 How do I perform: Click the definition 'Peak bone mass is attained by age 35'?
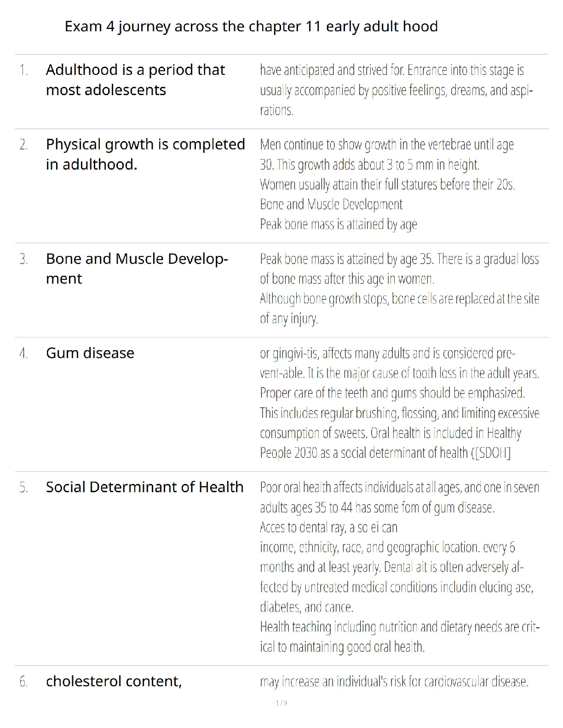399,259
